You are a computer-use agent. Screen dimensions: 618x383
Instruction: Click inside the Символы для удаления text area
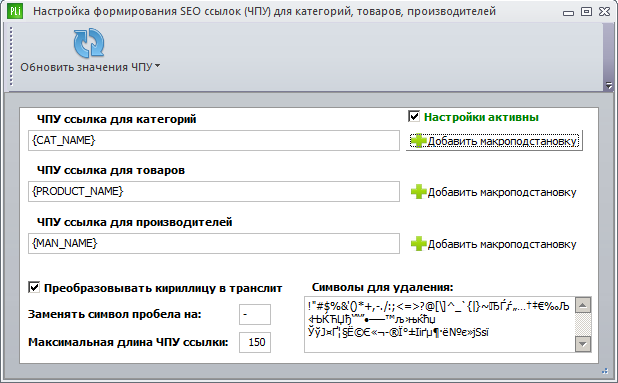(x=439, y=324)
